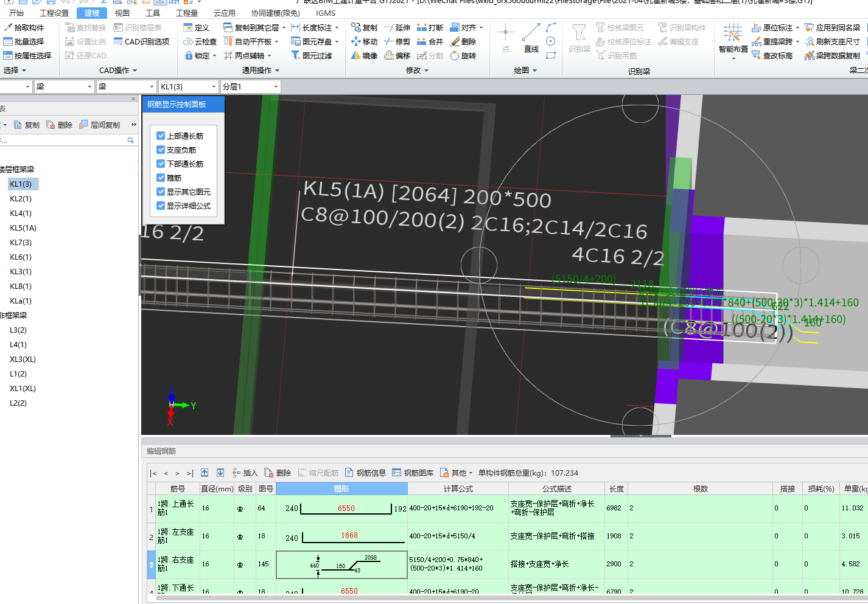The image size is (868, 604).
Task: Toggle 下部通长筋 checkbox
Action: point(161,164)
